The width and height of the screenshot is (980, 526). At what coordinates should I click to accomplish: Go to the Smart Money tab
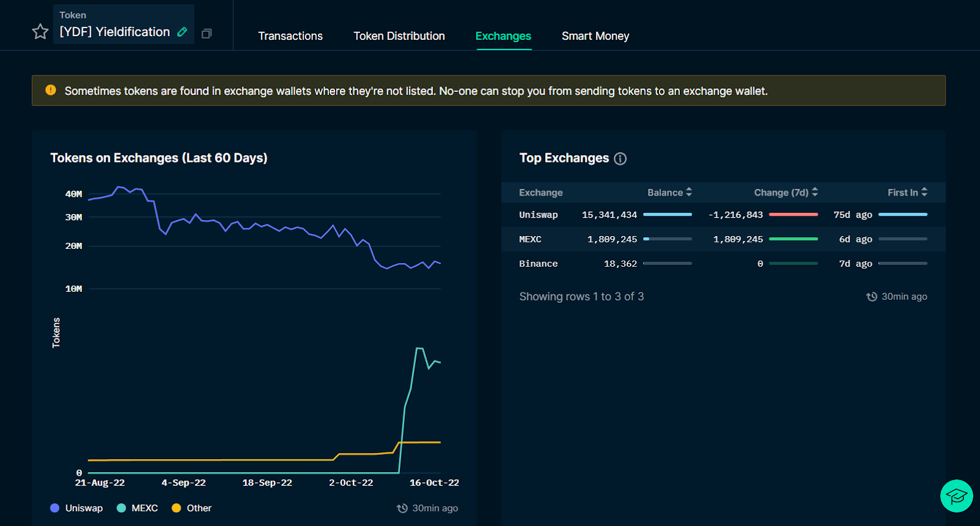[x=595, y=36]
